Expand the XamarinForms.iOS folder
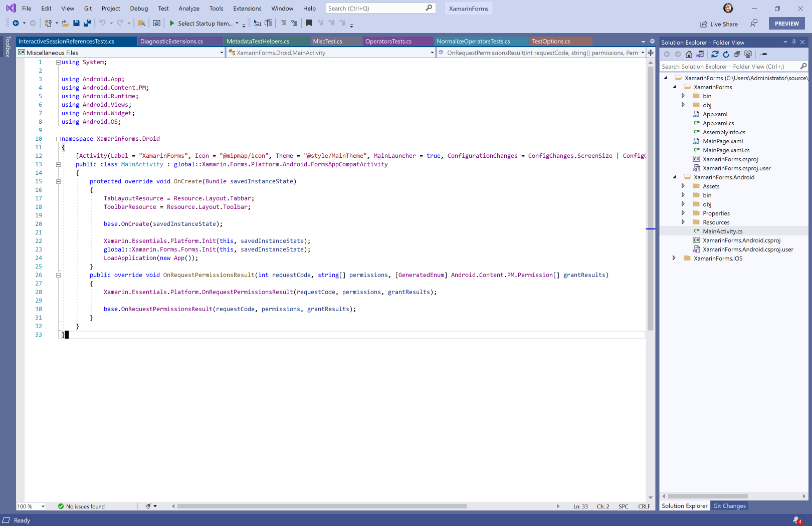The image size is (812, 526). 674,258
